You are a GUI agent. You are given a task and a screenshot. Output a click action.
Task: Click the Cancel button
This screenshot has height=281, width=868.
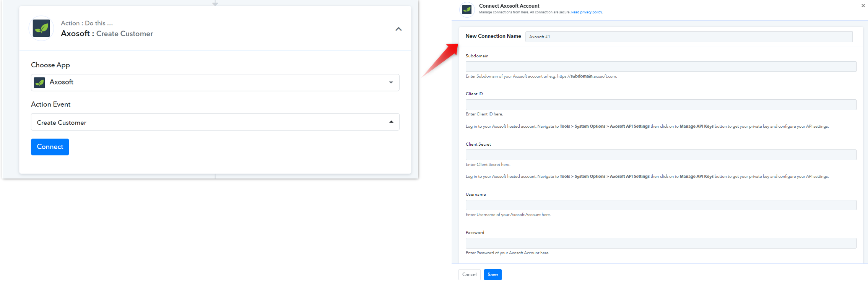(469, 275)
